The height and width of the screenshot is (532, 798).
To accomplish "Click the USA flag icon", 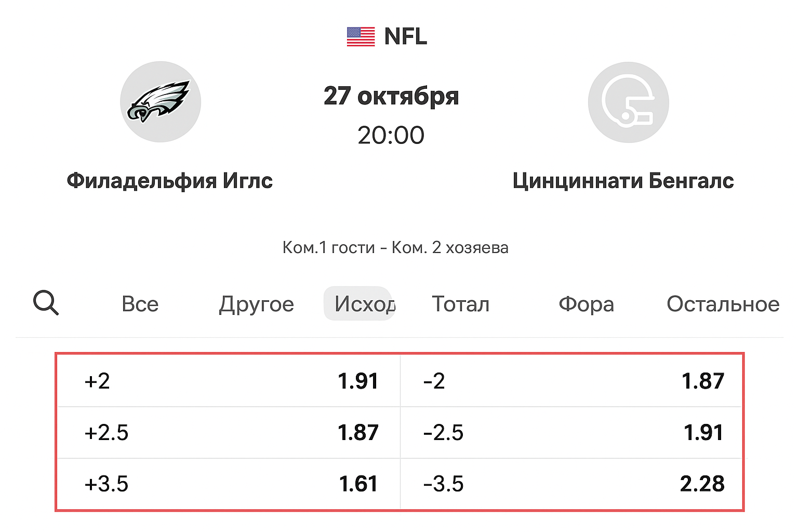I will [x=361, y=37].
